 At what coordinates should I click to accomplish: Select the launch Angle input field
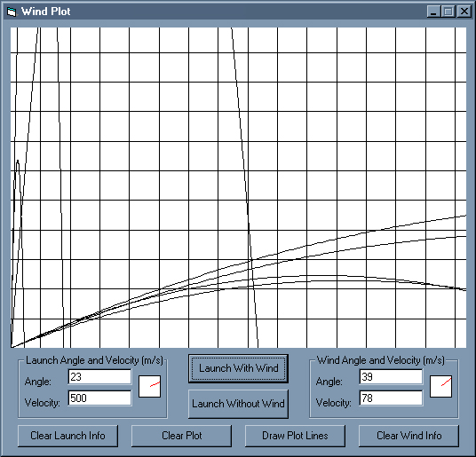click(99, 377)
